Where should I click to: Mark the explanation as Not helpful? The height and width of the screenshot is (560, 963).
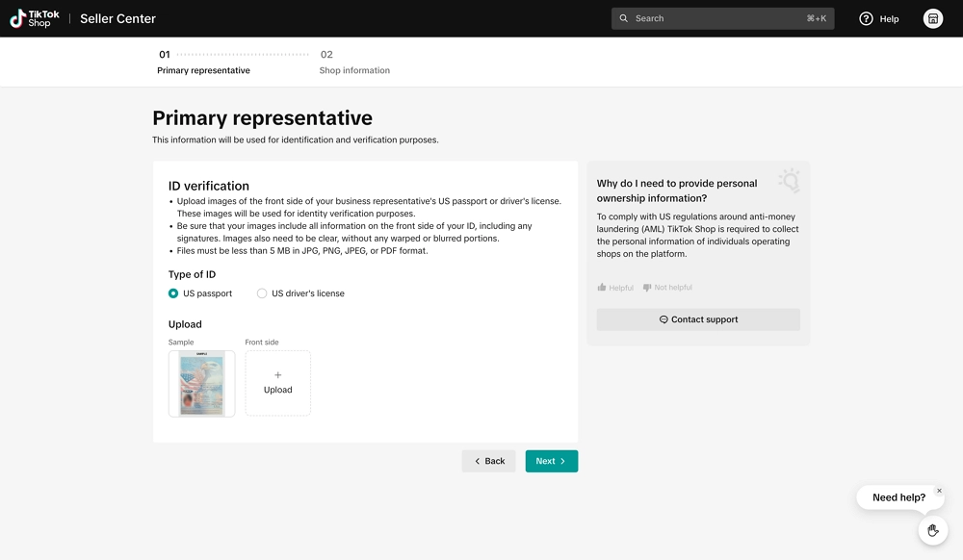click(x=666, y=287)
